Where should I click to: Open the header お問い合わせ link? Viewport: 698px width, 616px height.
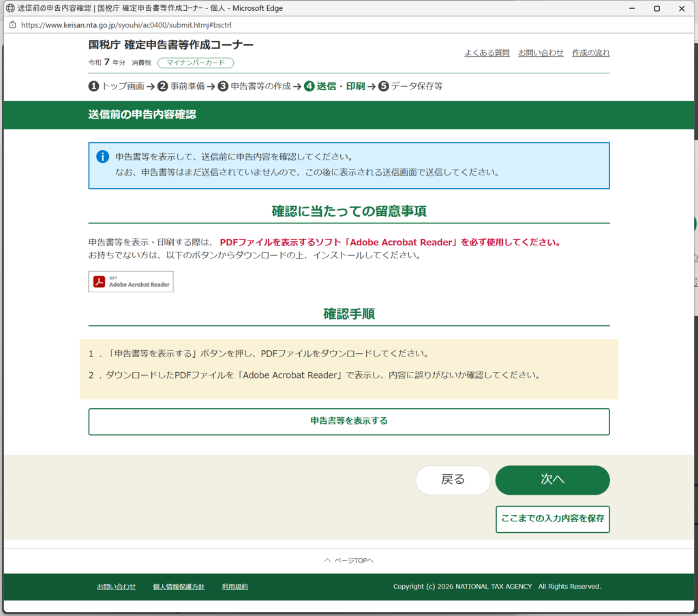tap(541, 53)
